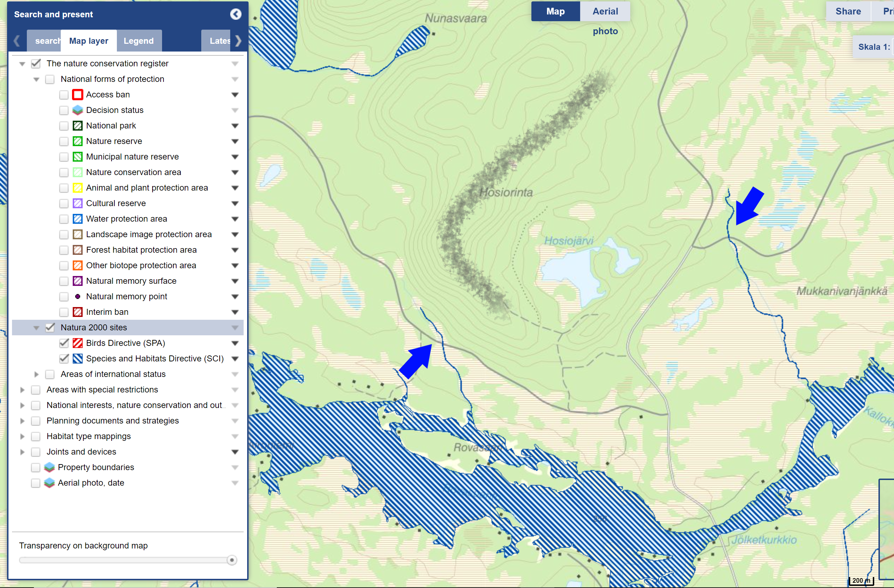
Task: Expand Areas of international status
Action: tap(36, 374)
